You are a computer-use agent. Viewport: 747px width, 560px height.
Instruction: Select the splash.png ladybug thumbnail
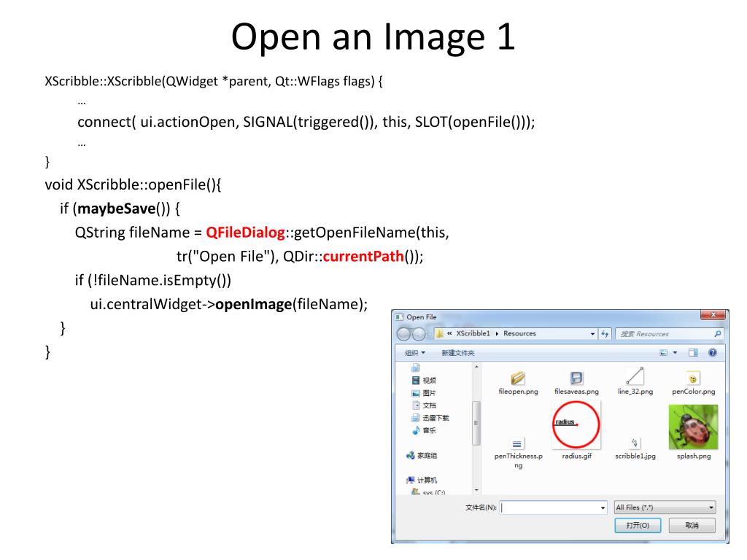coord(693,427)
